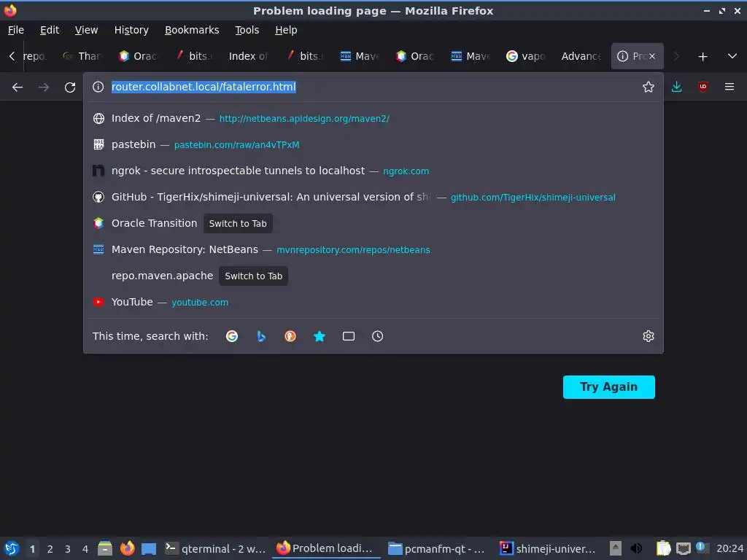Image resolution: width=747 pixels, height=560 pixels.
Task: Open the uBlock Origin extension
Action: tap(703, 87)
